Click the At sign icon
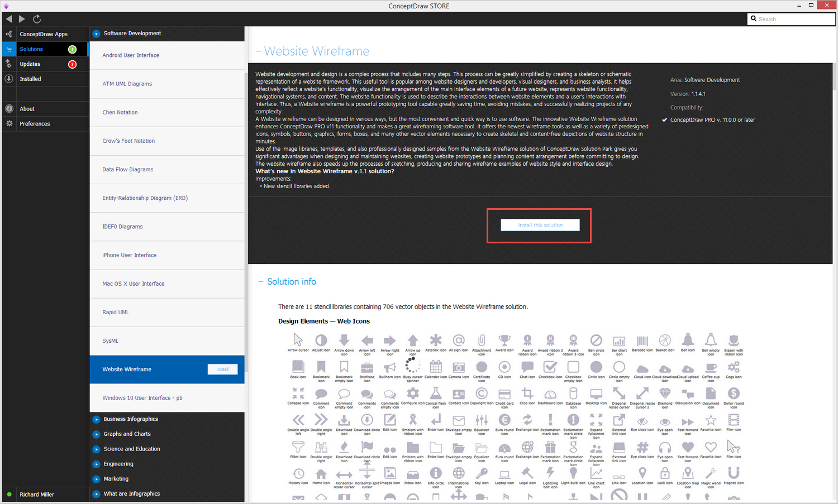Screen dimensions: 838x504 tap(459, 340)
